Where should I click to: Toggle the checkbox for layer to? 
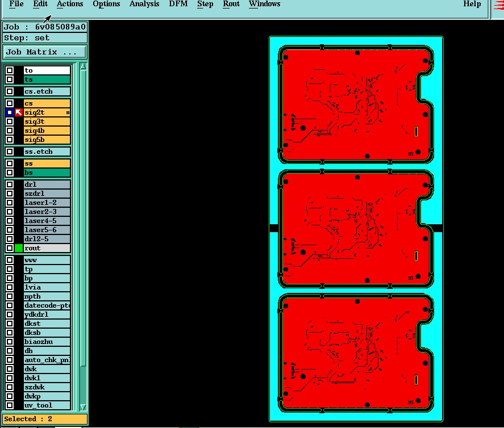[10, 70]
